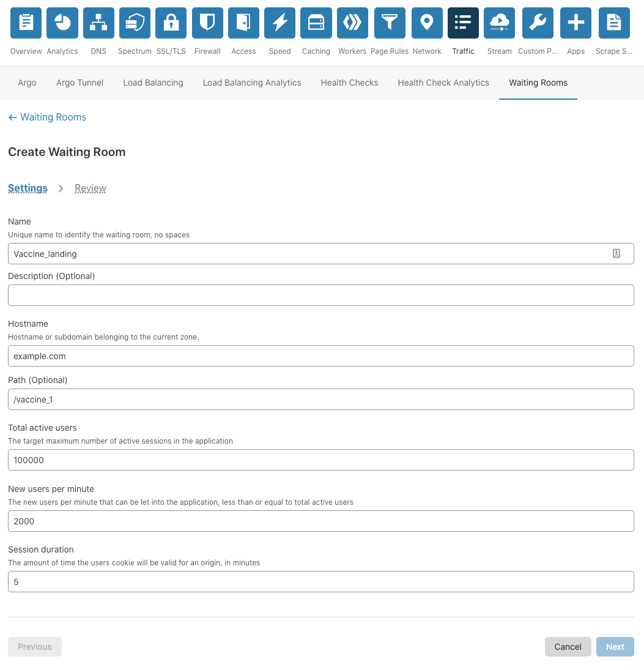Open the Overview clipboard icon
This screenshot has height=670, width=644.
[26, 23]
